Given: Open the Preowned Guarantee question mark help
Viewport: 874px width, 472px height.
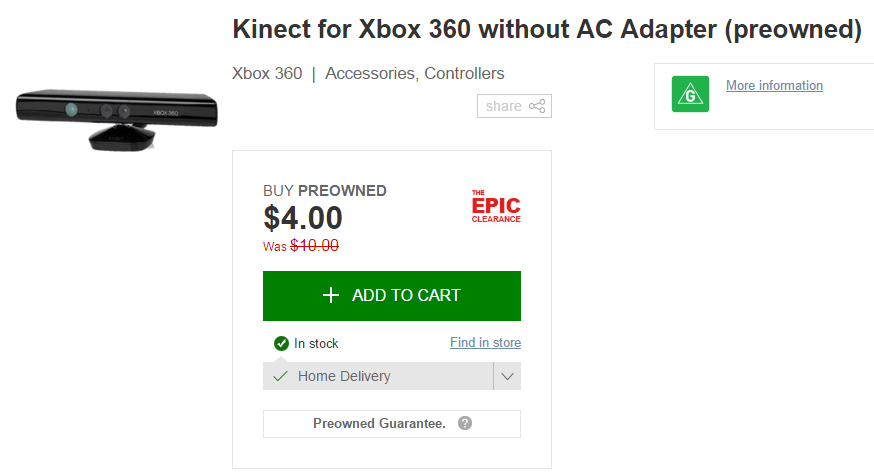Looking at the screenshot, I should point(465,424).
